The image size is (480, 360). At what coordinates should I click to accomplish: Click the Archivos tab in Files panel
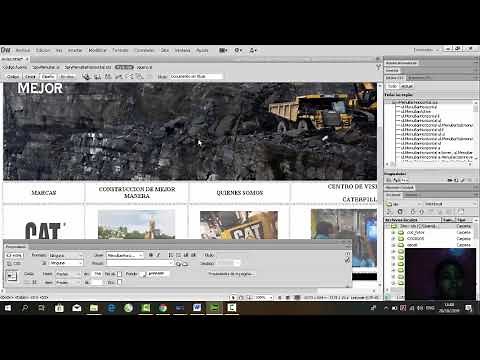(x=393, y=195)
